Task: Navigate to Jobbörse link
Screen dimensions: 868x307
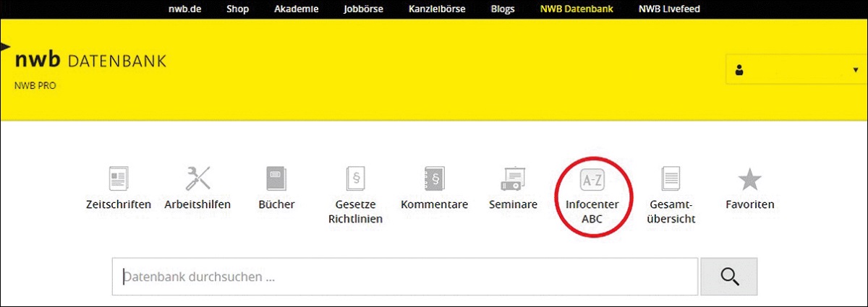Action: [363, 9]
